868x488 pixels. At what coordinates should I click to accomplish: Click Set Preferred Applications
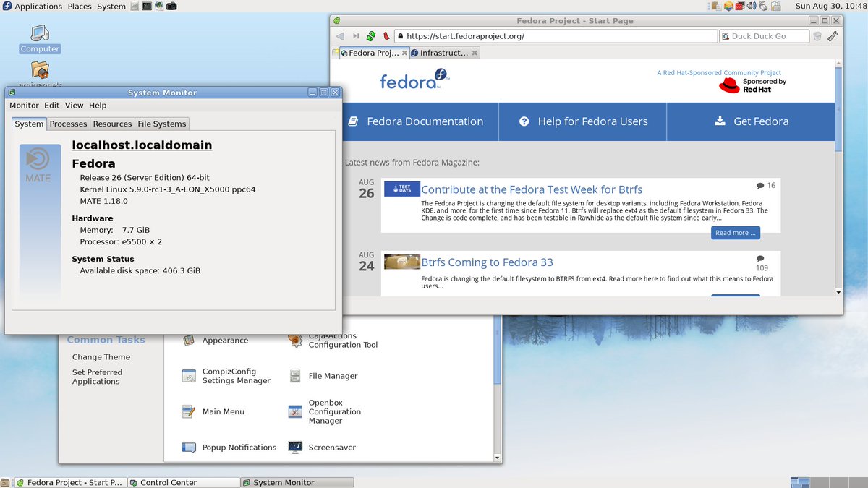(x=97, y=377)
